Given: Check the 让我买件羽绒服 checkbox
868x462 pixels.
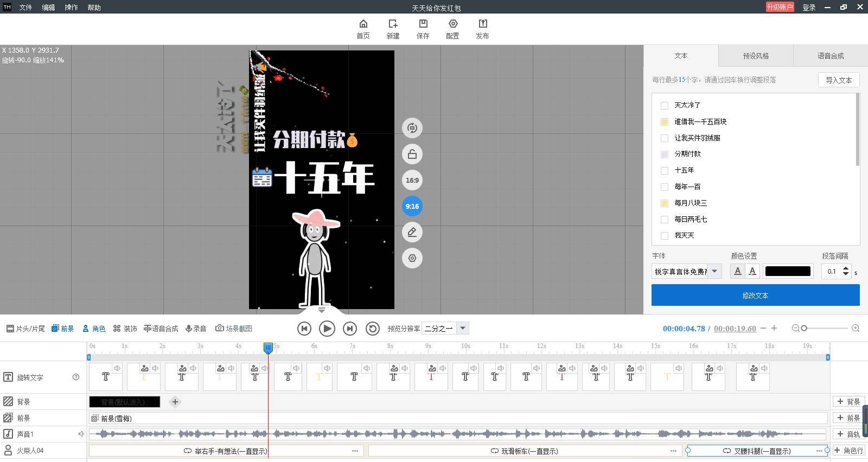Looking at the screenshot, I should coord(665,138).
